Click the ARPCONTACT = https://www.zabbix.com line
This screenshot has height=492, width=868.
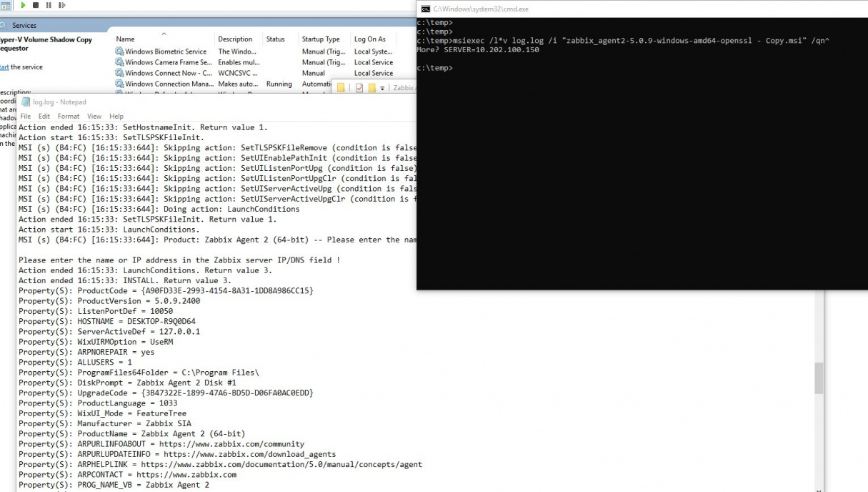(127, 474)
